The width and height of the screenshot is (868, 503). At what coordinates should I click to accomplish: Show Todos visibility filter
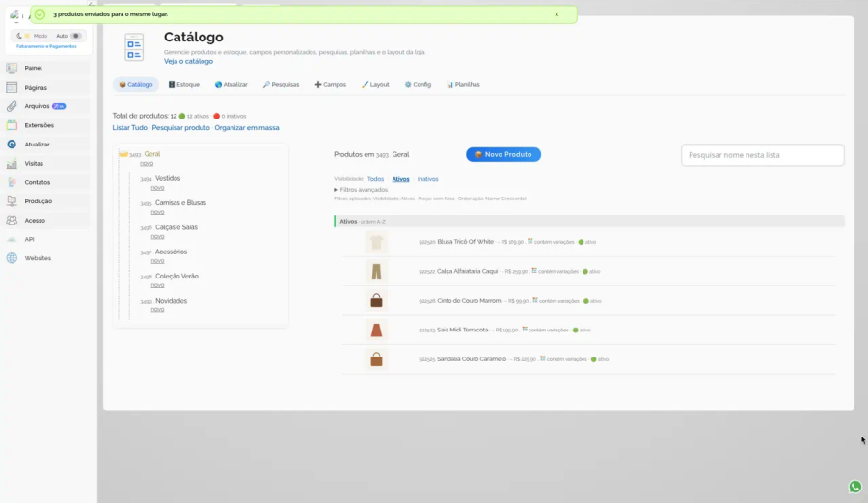coord(375,179)
